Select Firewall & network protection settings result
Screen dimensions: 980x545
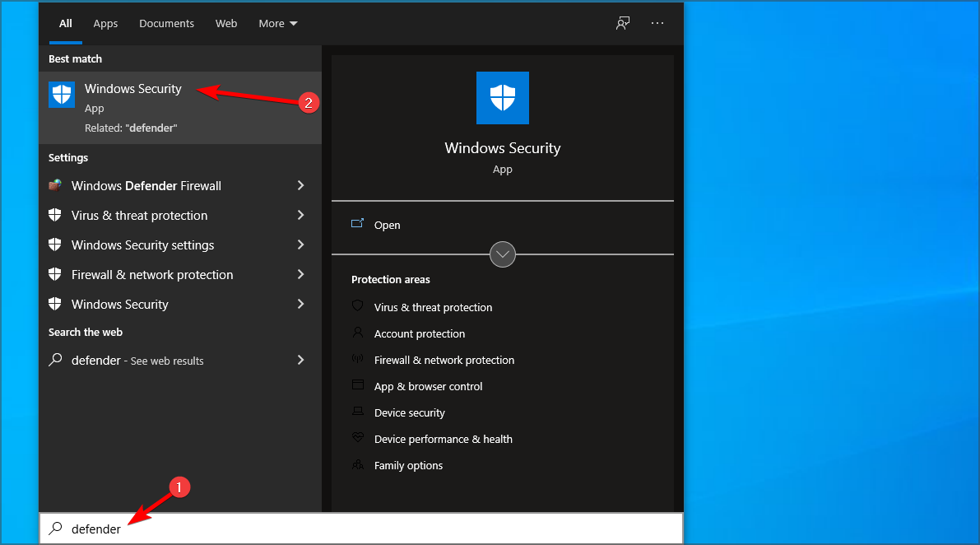[180, 274]
